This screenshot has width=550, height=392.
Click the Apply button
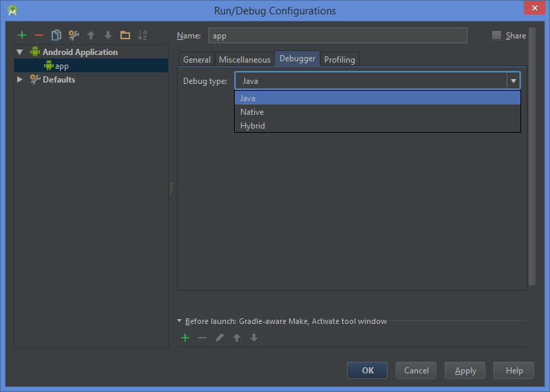(x=465, y=370)
